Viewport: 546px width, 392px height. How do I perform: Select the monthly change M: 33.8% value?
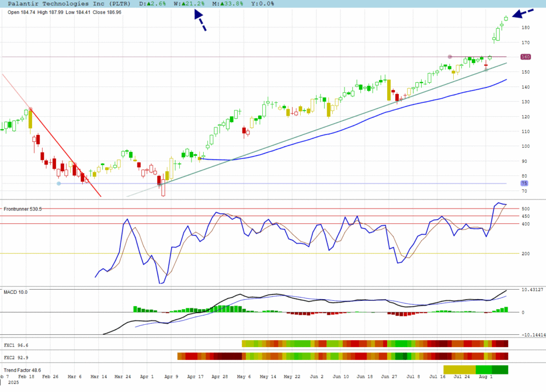[228, 4]
